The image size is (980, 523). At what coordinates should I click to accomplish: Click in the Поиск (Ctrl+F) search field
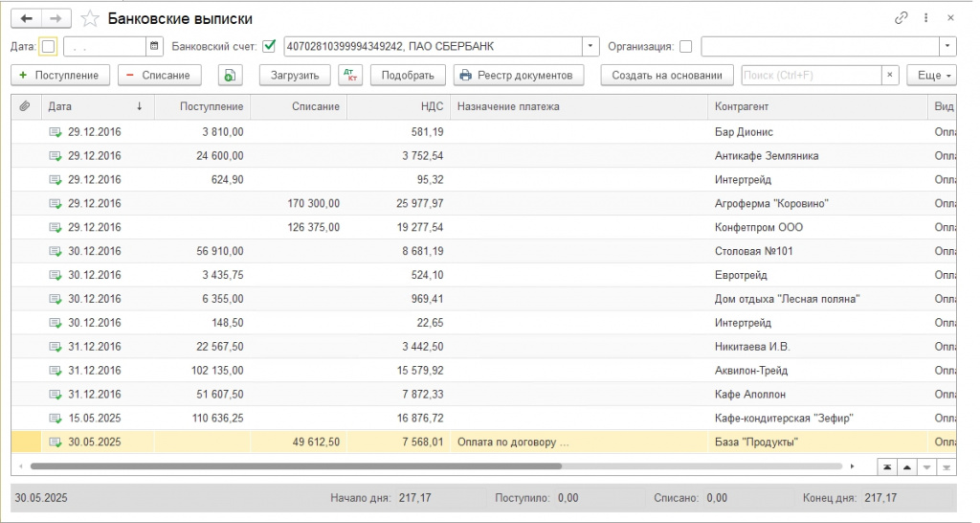(x=812, y=75)
